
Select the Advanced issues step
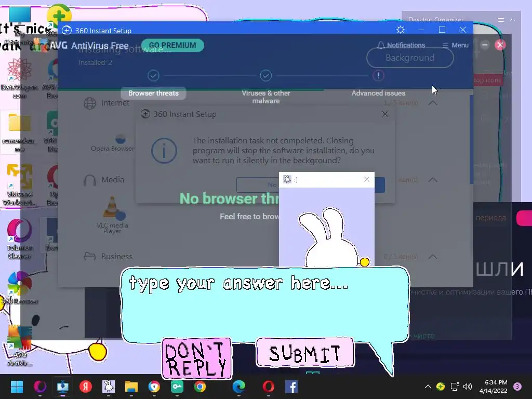click(x=378, y=93)
